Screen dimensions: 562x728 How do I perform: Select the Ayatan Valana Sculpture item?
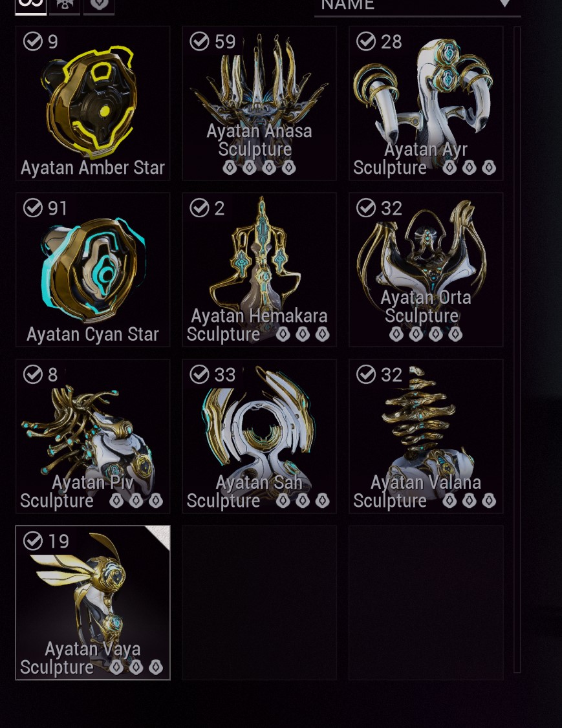pos(426,436)
